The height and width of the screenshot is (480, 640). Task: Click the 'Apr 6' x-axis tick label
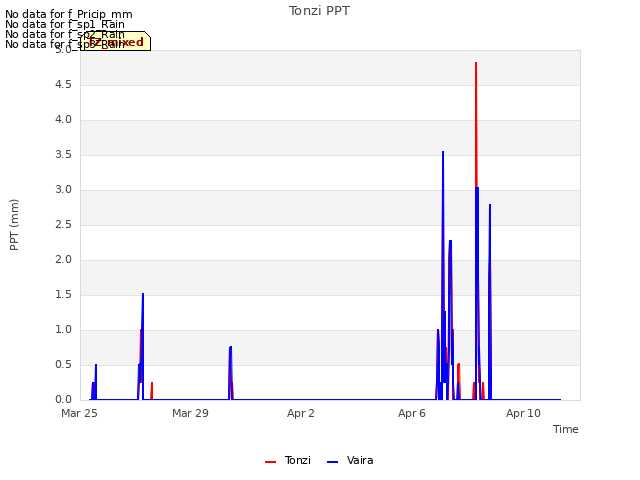[412, 413]
